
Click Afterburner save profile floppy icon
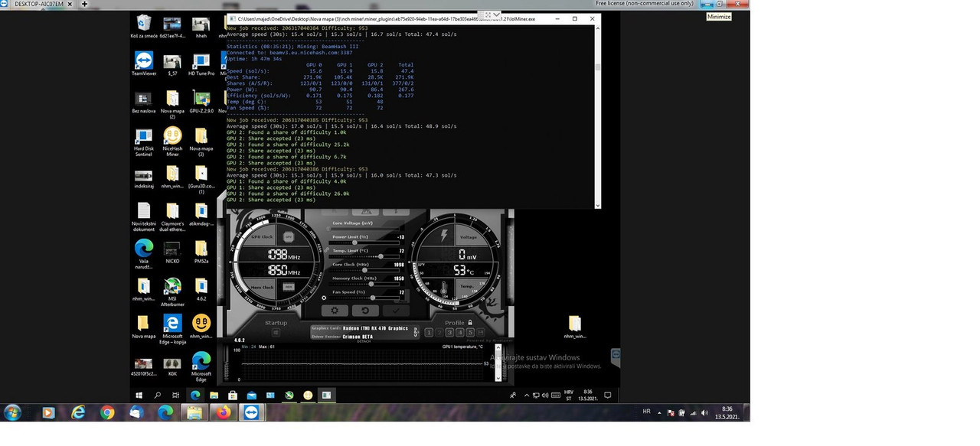(481, 332)
